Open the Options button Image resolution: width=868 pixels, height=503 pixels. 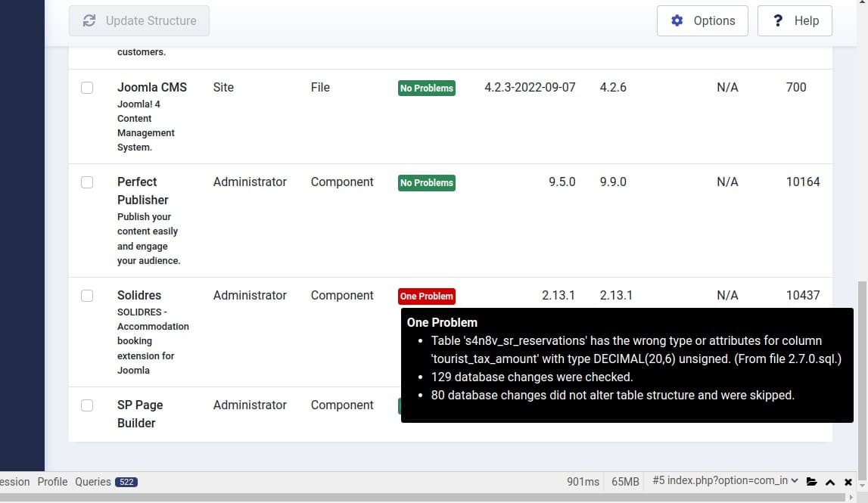[702, 20]
